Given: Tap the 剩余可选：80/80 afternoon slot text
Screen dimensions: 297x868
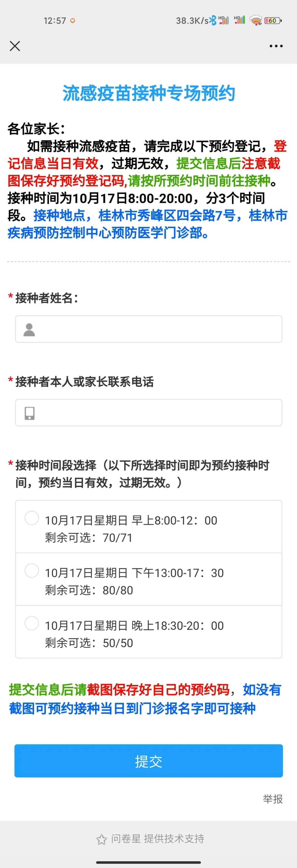Looking at the screenshot, I should (x=89, y=590).
